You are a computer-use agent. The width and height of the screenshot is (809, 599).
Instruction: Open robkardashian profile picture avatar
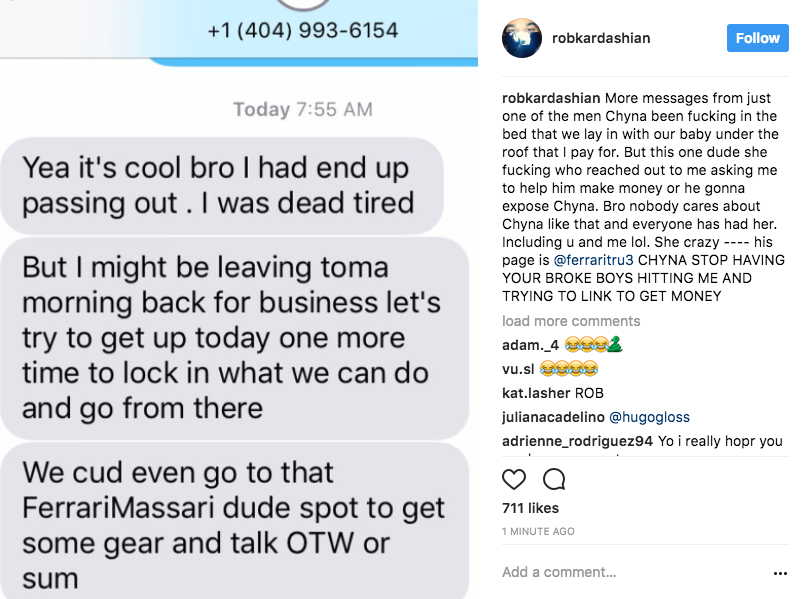click(x=522, y=38)
